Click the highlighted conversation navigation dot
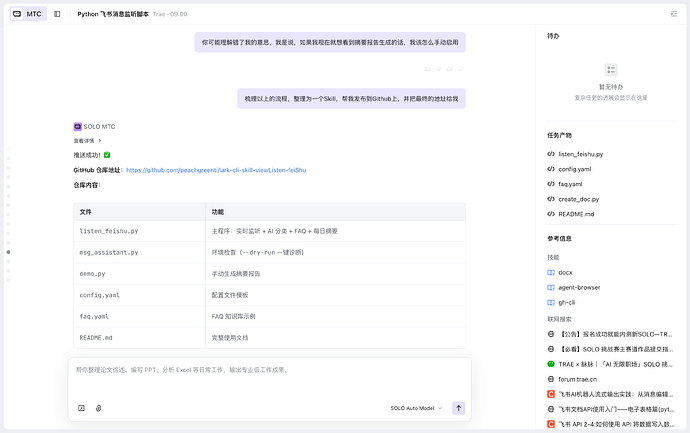Screen dimensions: 690x433 pyautogui.click(x=8, y=252)
